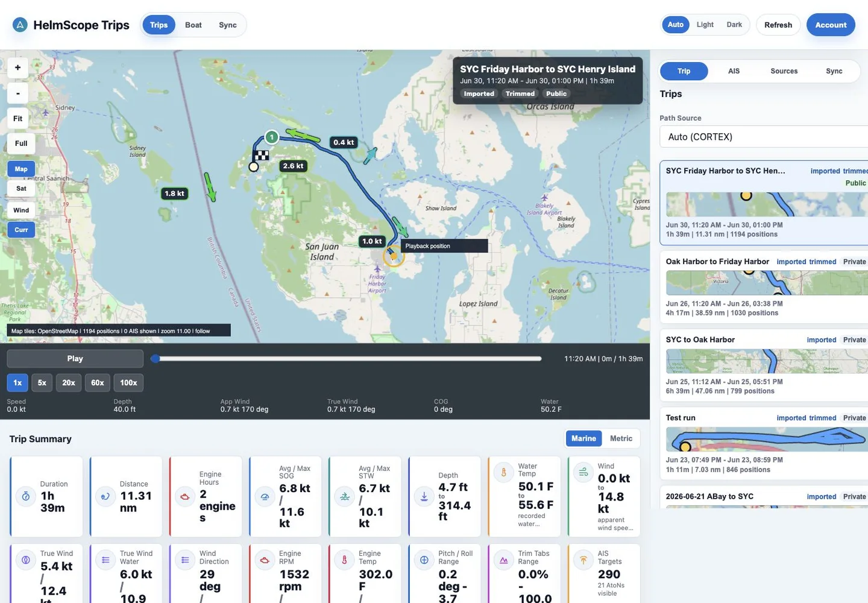
Task: Open the SYC to Oak Harbor trip
Action: (x=764, y=365)
